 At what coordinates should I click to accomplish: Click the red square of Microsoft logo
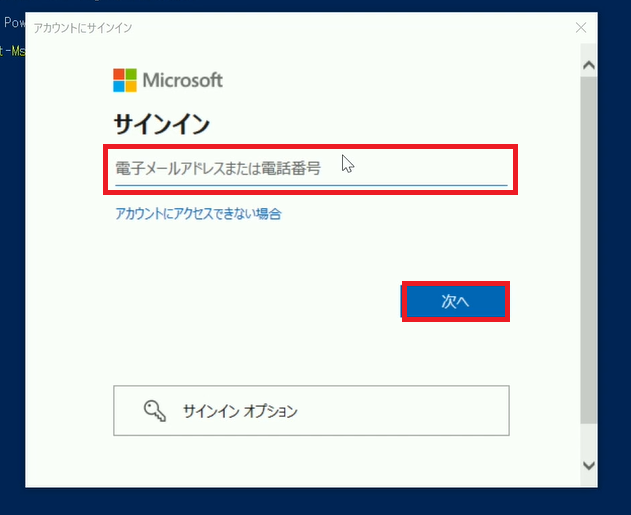[119, 74]
